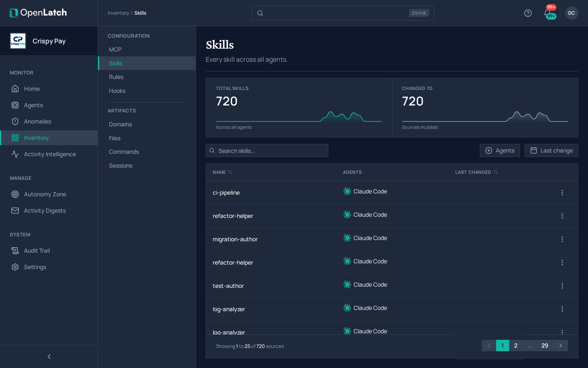Focus the Search skills field

point(267,150)
